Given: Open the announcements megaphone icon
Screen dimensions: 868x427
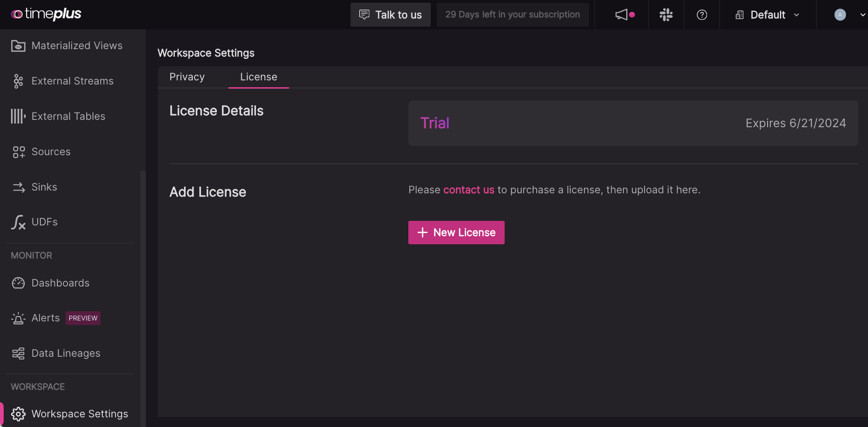Looking at the screenshot, I should 622,15.
